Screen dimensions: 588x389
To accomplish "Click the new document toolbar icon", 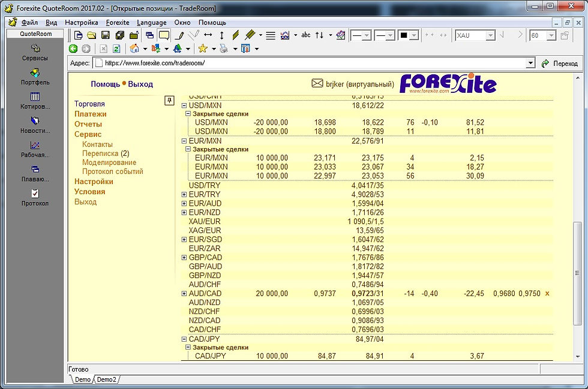I will click(79, 35).
